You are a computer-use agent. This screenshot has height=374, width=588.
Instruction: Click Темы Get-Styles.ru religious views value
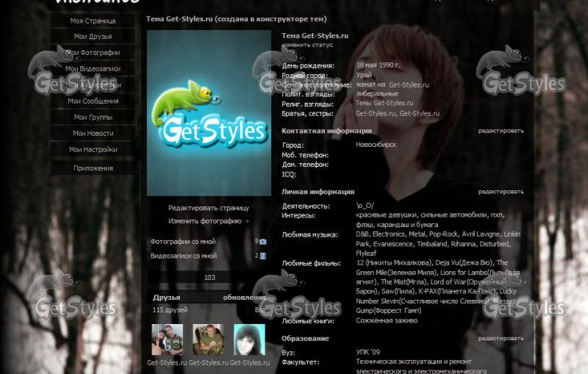(384, 103)
